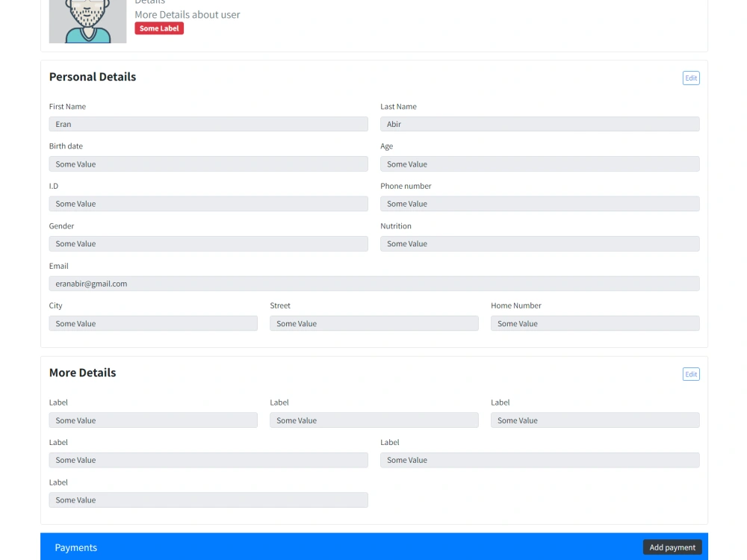Focus the I.D input field

208,204
